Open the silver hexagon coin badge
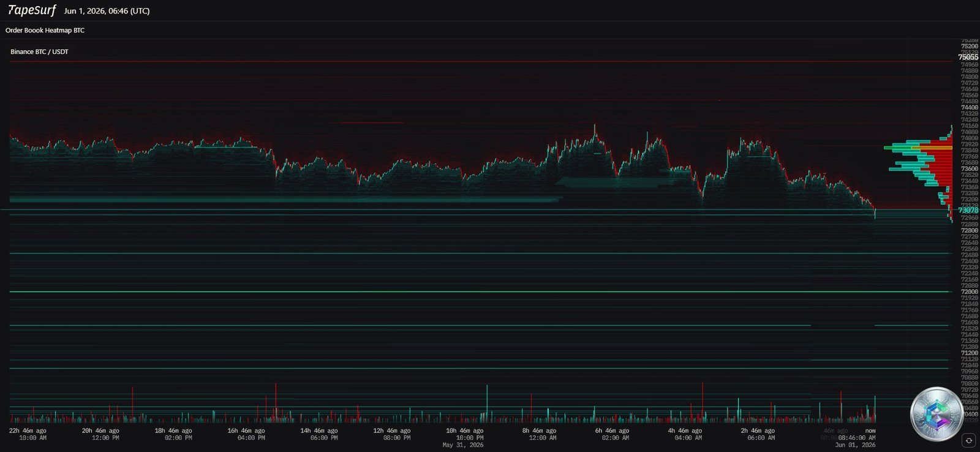 point(937,414)
